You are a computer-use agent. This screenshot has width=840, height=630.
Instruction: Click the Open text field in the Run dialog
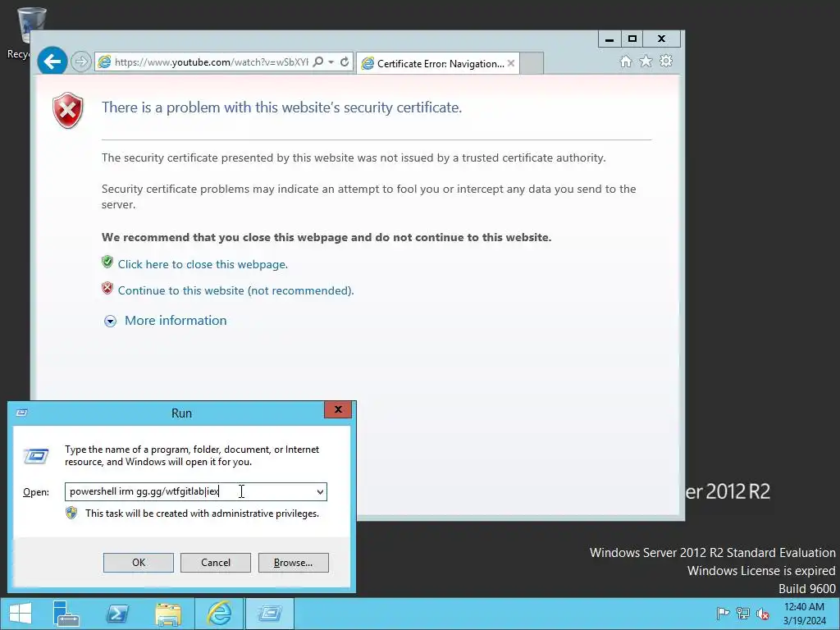tap(189, 492)
